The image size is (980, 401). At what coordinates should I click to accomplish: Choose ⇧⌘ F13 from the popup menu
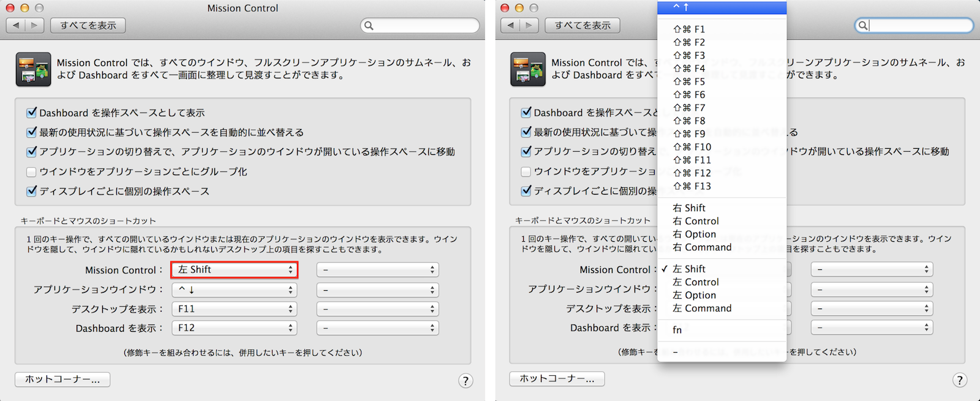pyautogui.click(x=722, y=186)
